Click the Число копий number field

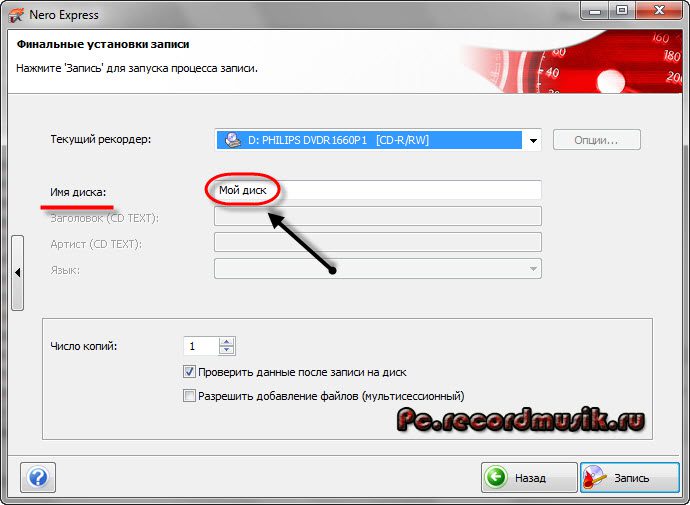click(201, 346)
